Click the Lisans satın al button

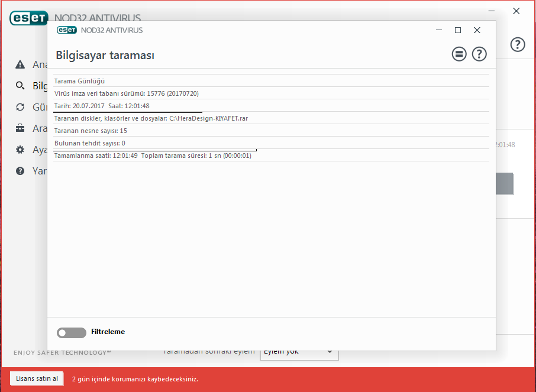point(37,378)
